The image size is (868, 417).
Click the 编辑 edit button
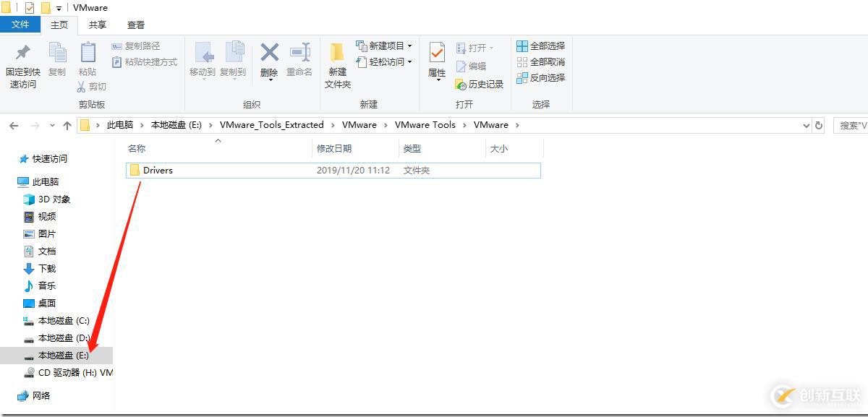pos(471,66)
